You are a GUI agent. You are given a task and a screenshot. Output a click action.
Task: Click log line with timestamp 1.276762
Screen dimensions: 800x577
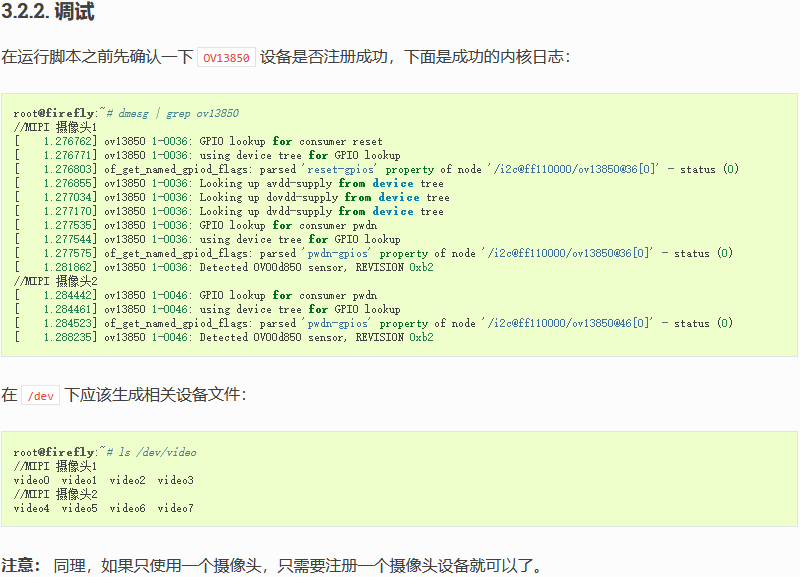coord(198,141)
